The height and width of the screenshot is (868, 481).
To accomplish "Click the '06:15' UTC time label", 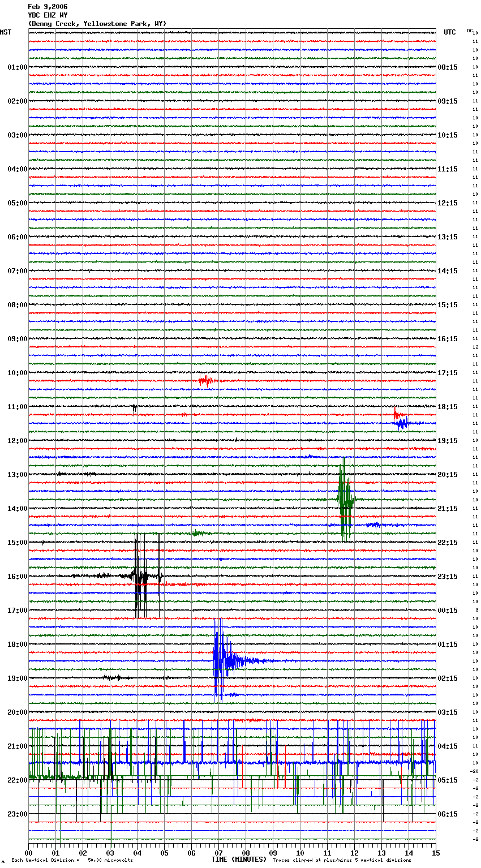I will (448, 814).
